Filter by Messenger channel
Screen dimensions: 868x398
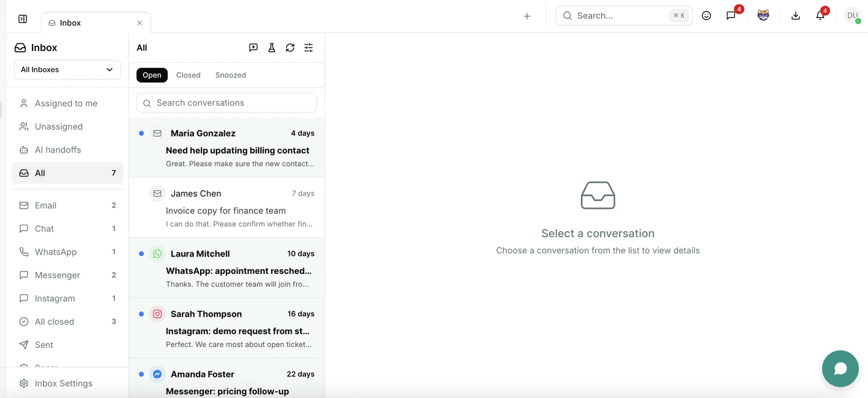pyautogui.click(x=68, y=275)
